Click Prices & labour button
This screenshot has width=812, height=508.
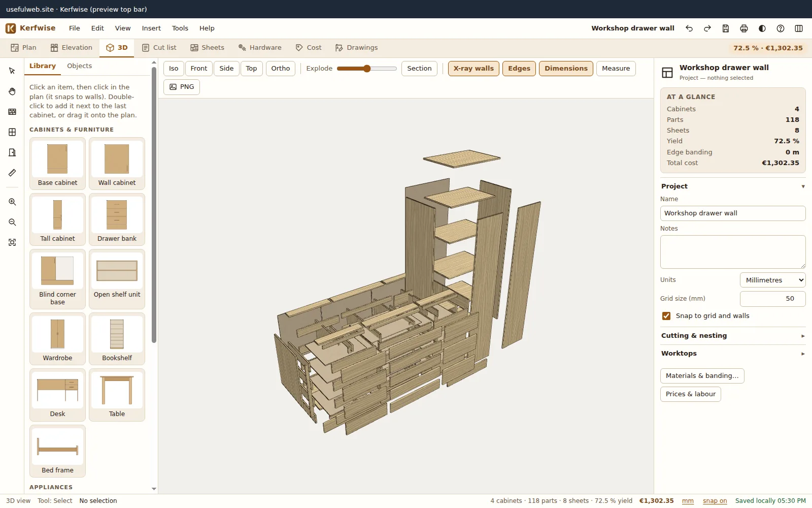click(691, 394)
